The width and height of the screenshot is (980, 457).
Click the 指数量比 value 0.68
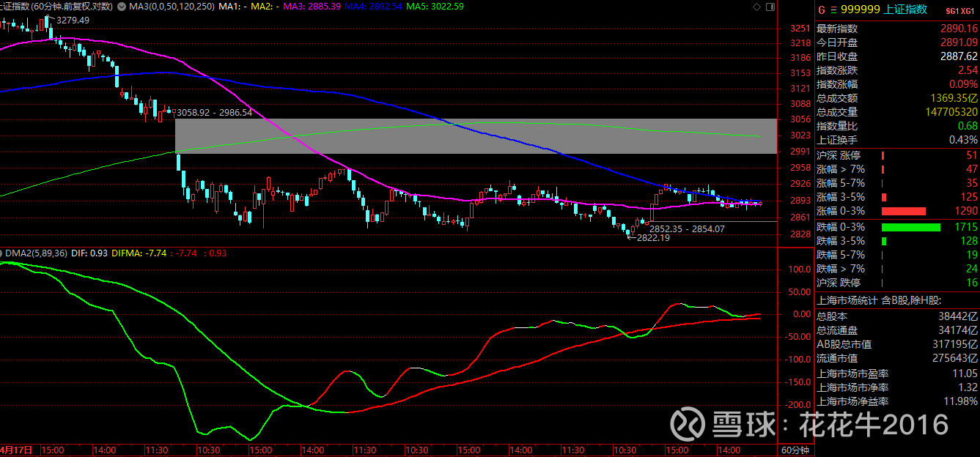point(968,126)
